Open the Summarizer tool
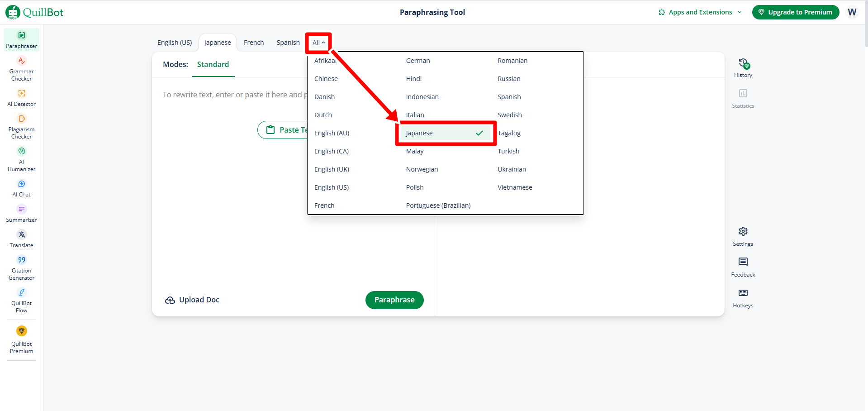Viewport: 868px width, 411px height. pyautogui.click(x=21, y=214)
